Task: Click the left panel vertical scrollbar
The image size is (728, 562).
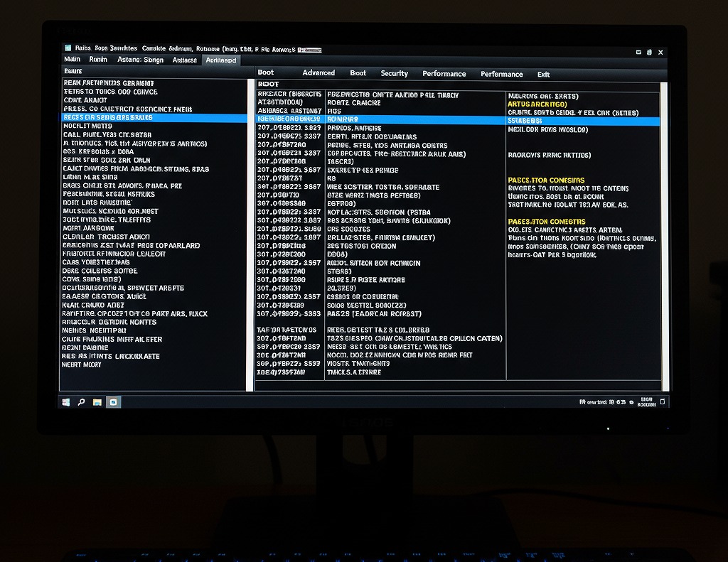Action: coord(250,234)
